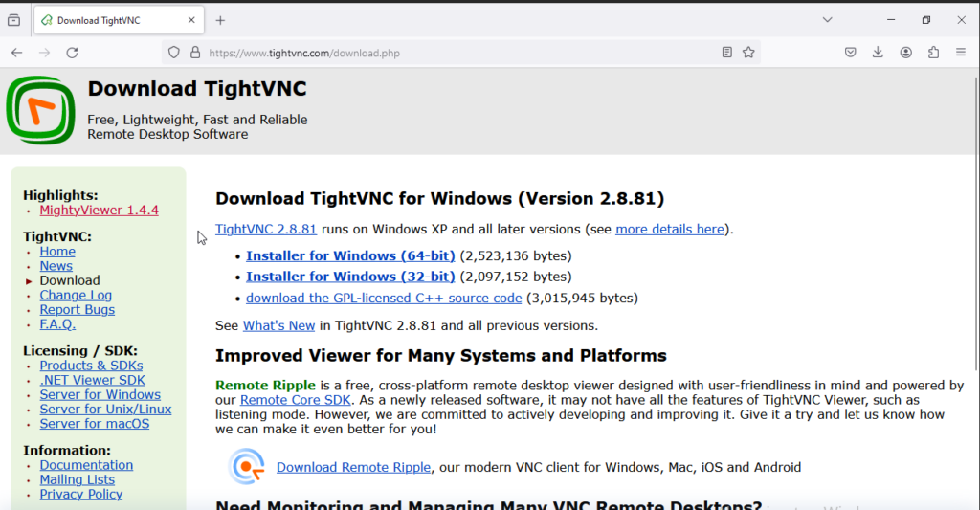Focus the URL address bar

[459, 54]
